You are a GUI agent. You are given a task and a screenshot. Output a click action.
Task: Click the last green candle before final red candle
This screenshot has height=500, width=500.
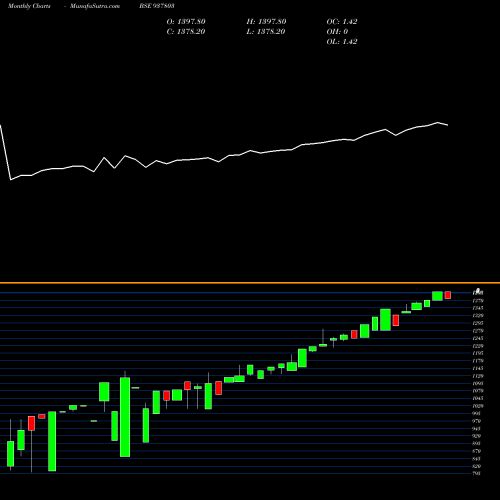click(x=437, y=296)
